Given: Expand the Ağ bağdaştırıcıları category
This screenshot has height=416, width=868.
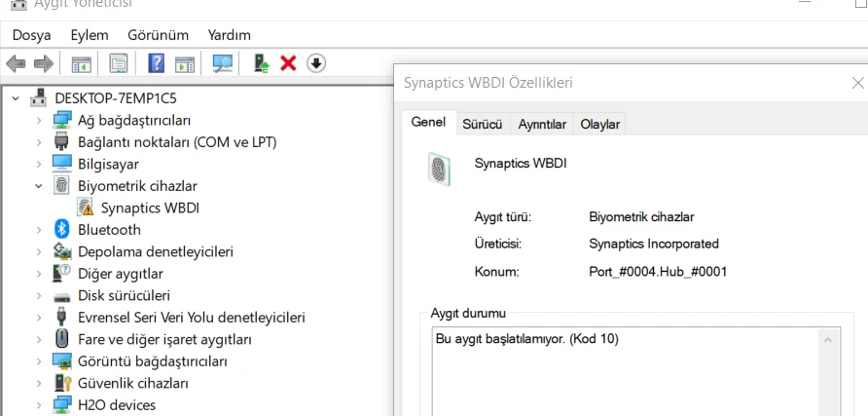Looking at the screenshot, I should tap(39, 120).
